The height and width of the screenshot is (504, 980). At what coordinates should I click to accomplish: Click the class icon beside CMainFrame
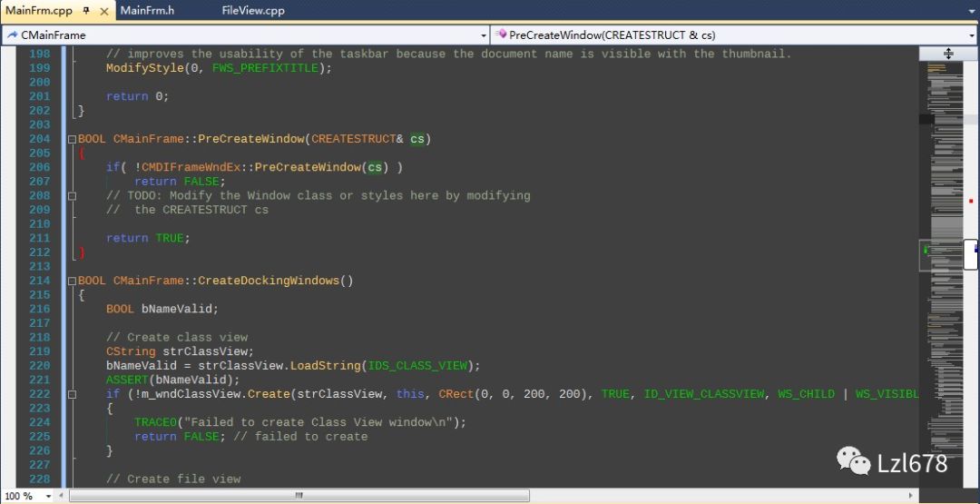tap(12, 35)
